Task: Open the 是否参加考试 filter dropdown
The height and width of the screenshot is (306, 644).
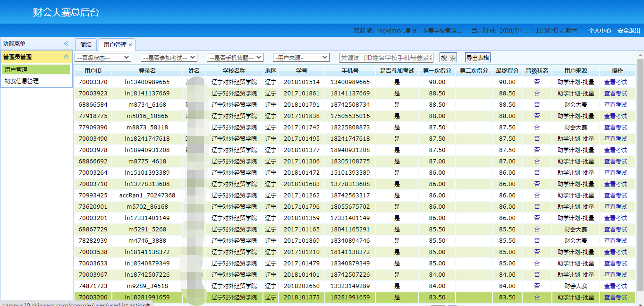Action: click(169, 58)
